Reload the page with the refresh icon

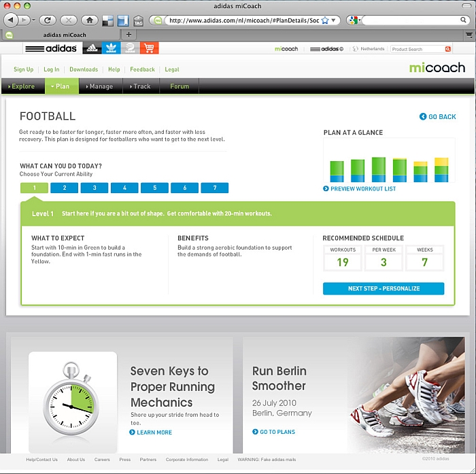coord(48,20)
